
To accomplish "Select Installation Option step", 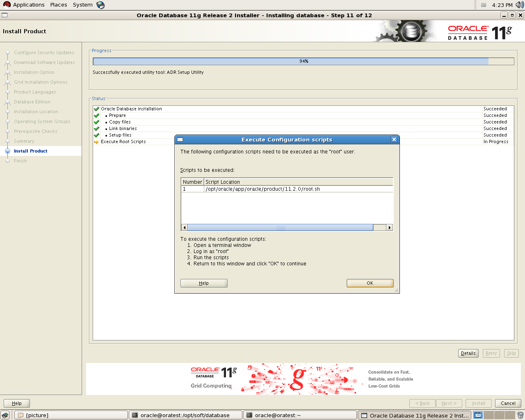I will point(34,72).
